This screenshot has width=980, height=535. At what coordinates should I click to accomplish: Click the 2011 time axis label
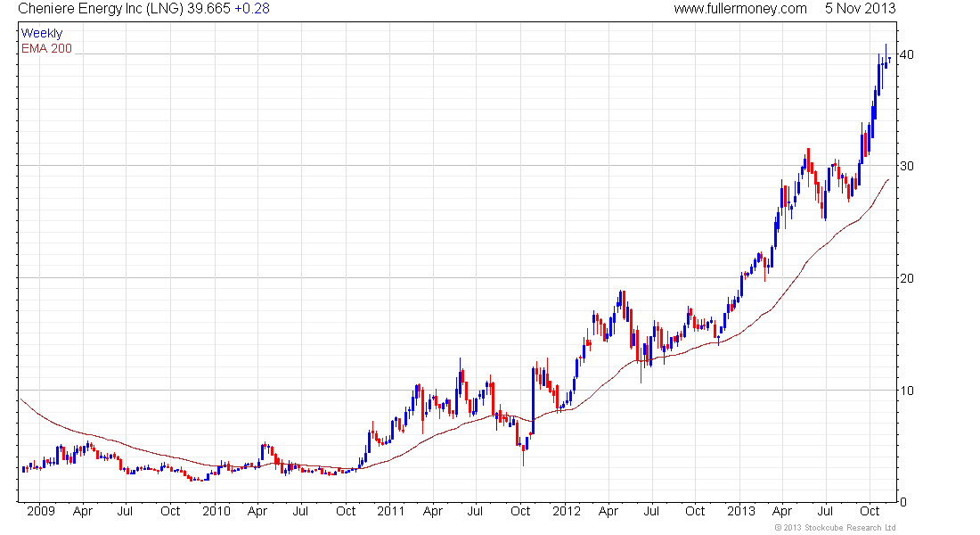click(390, 511)
